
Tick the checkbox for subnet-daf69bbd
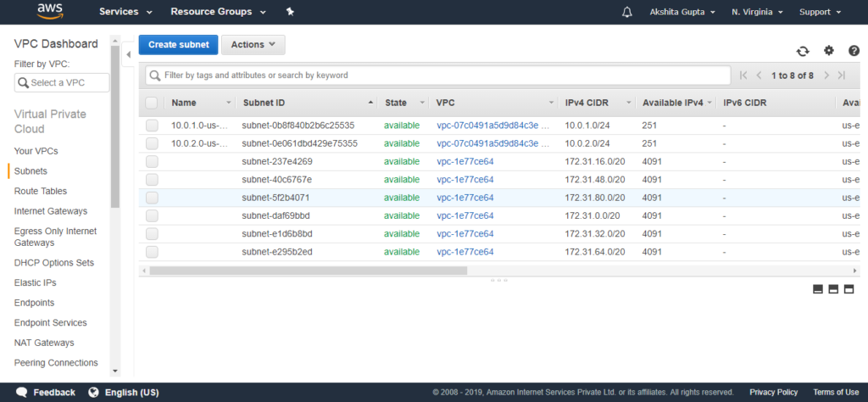(x=152, y=216)
